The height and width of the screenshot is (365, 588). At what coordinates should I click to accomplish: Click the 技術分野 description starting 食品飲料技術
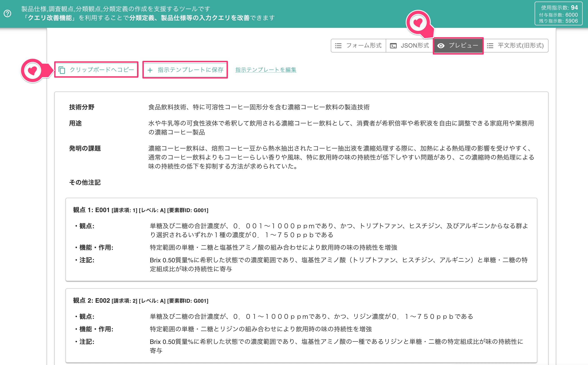259,107
